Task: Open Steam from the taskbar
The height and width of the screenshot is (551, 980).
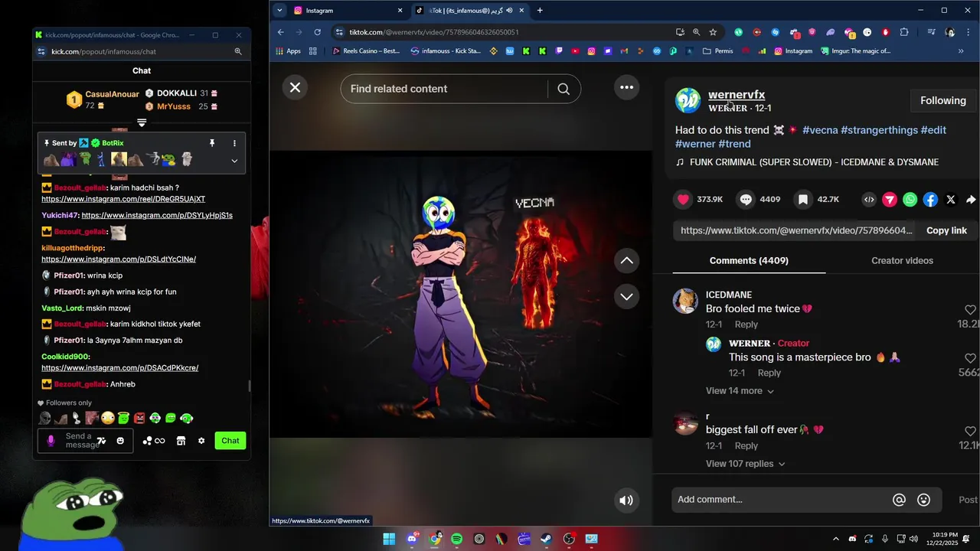Action: [x=546, y=539]
